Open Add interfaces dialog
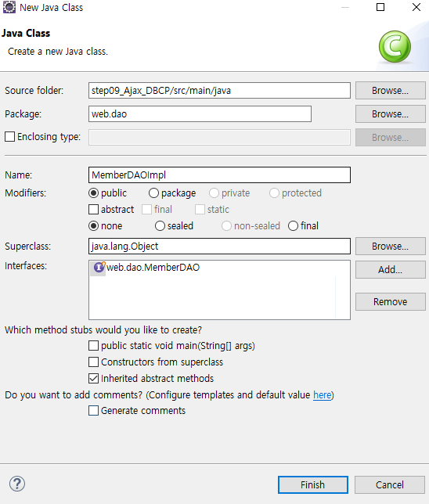Image resolution: width=429 pixels, height=504 pixels. (391, 269)
